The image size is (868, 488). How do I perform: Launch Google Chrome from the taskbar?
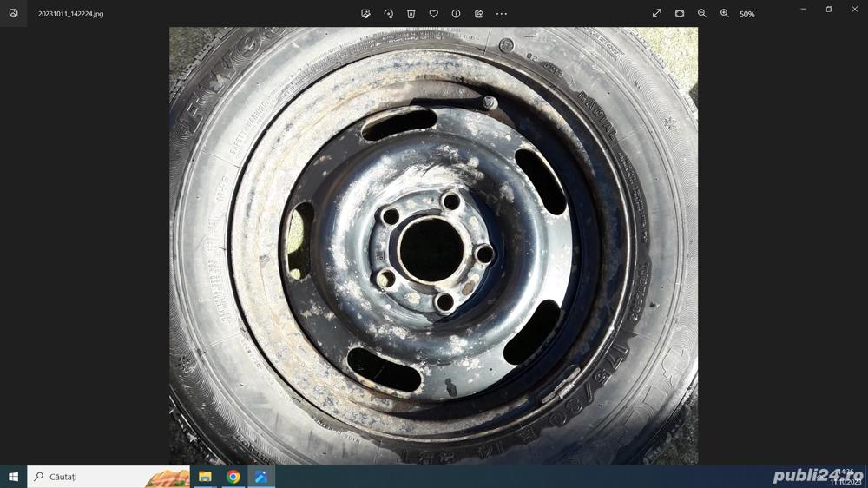[233, 477]
